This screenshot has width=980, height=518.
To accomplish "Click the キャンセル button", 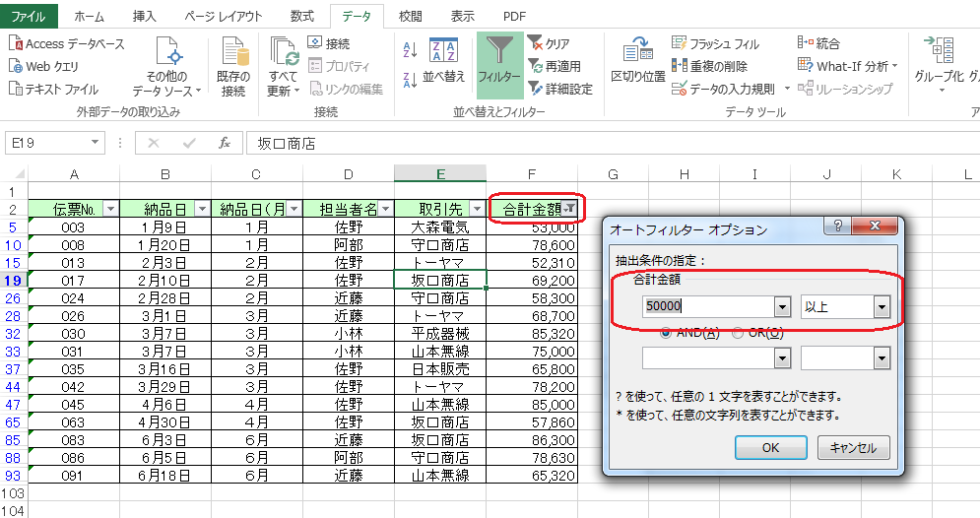I will click(853, 447).
